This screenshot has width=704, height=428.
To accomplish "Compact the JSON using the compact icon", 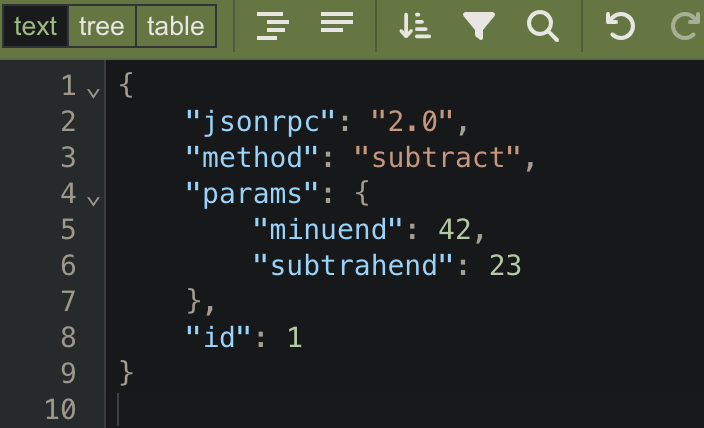I will pos(337,25).
